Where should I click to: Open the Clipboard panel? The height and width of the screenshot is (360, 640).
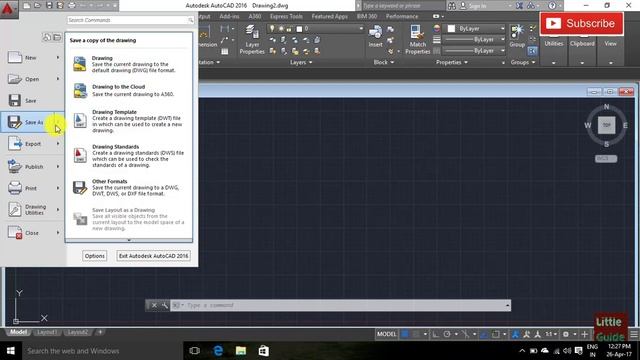(x=582, y=45)
